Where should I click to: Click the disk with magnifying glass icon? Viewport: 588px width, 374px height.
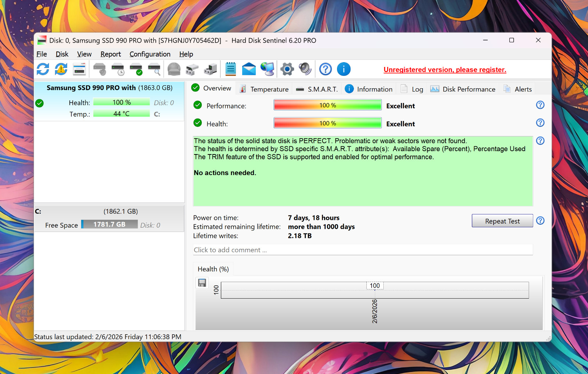pyautogui.click(x=154, y=69)
